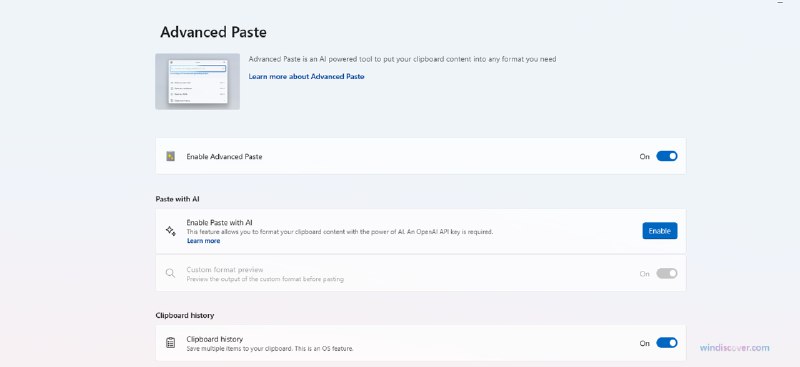Screen dimensions: 800x367
Task: Click the magnifier icon beside Custom format preview
Action: (170, 274)
